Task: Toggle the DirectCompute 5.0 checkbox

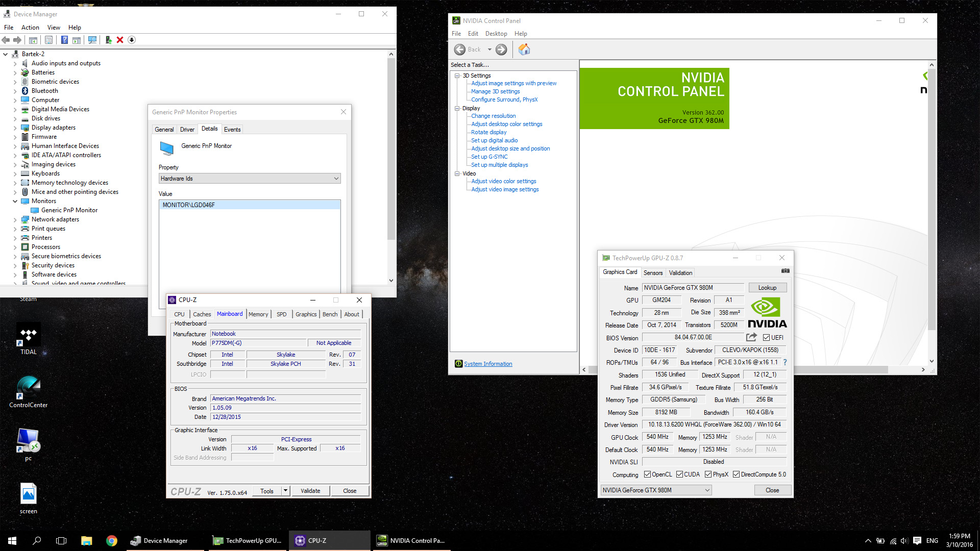Action: tap(736, 474)
